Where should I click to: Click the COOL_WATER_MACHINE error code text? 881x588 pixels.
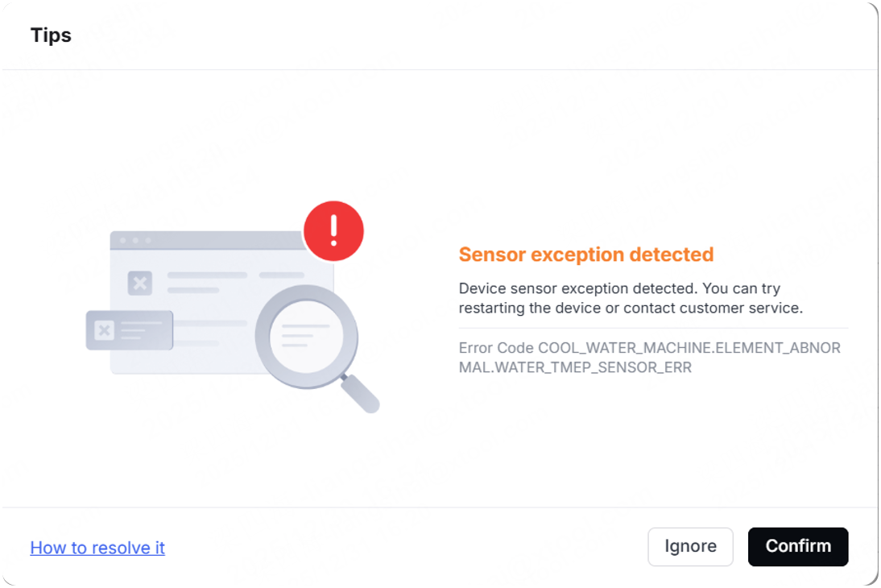point(689,348)
